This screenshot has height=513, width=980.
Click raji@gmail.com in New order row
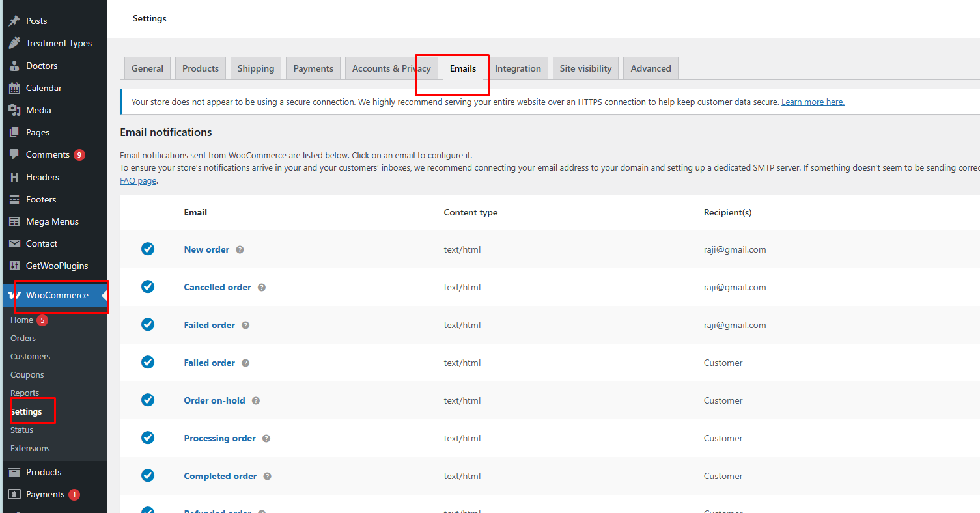735,249
